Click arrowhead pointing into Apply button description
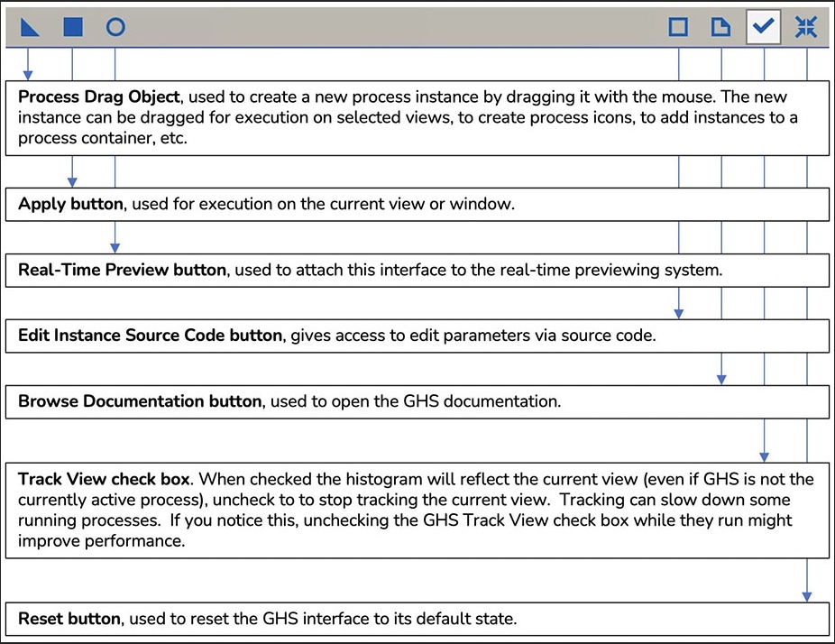Screen dimensions: 835x644 pos(72,182)
